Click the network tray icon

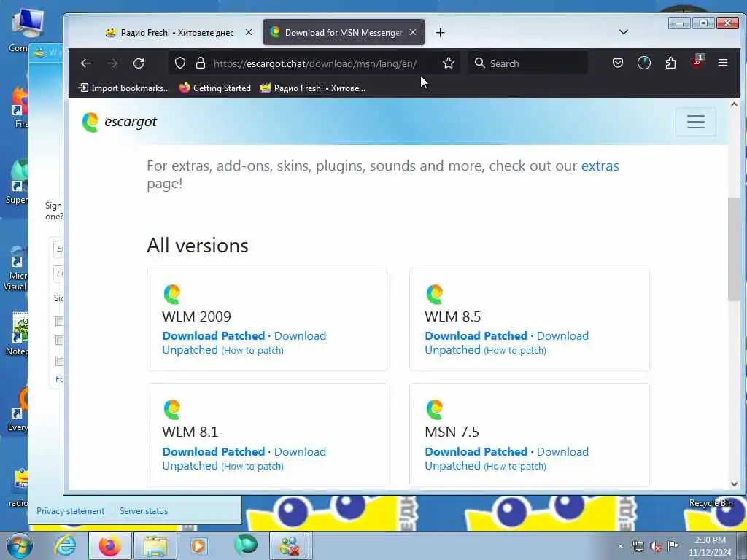pyautogui.click(x=638, y=547)
